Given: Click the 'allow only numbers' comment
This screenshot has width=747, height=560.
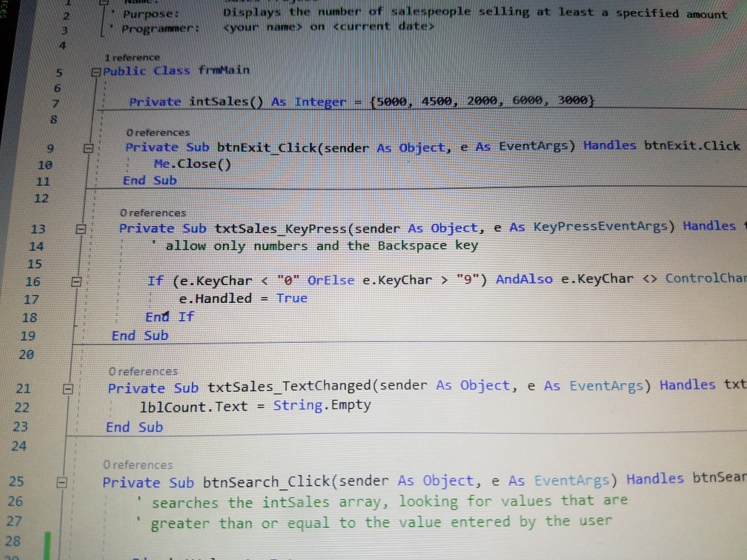Looking at the screenshot, I should click(x=315, y=246).
